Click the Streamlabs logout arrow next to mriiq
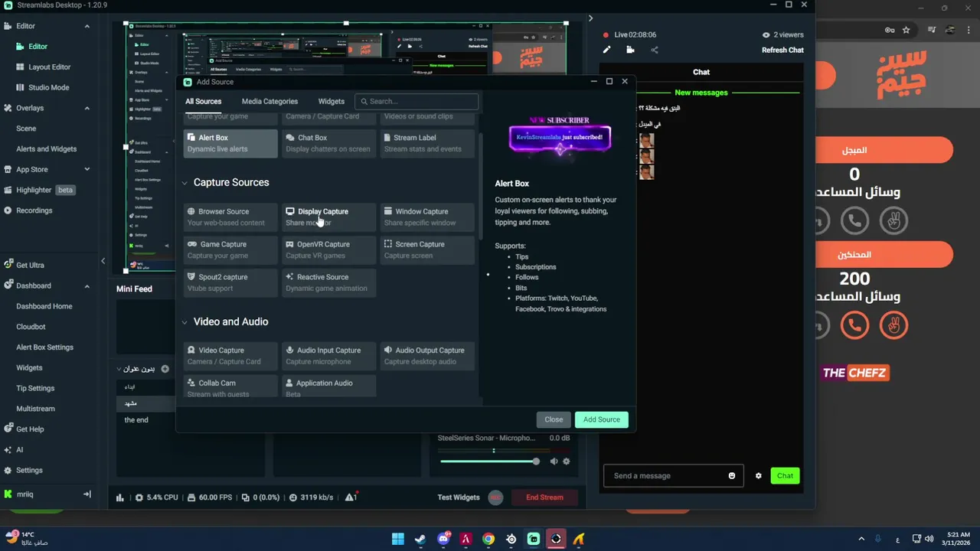 pos(87,494)
